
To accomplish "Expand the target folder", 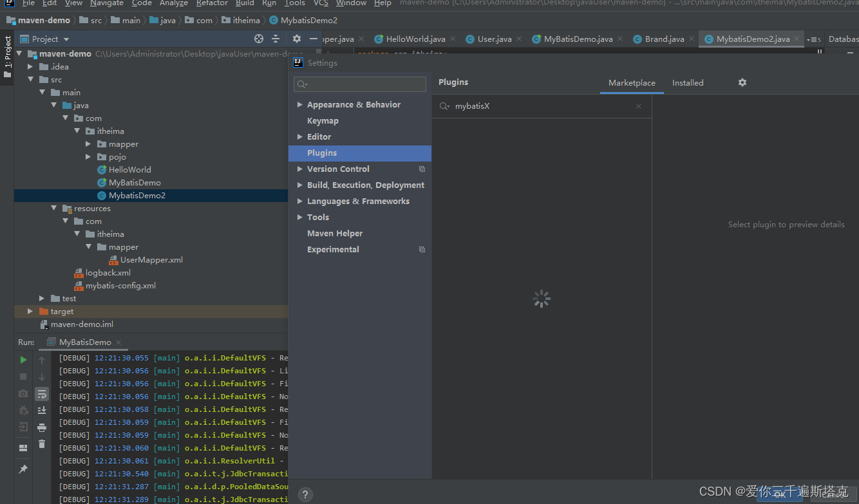I will (30, 311).
